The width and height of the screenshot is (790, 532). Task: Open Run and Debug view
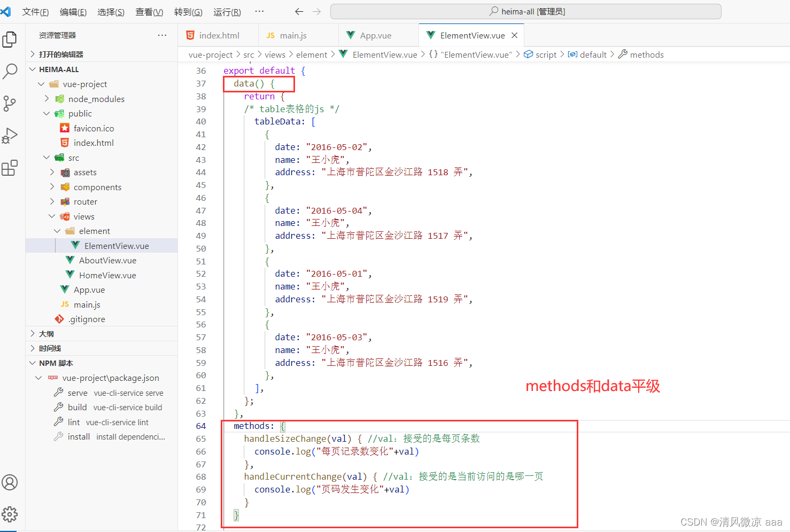10,136
